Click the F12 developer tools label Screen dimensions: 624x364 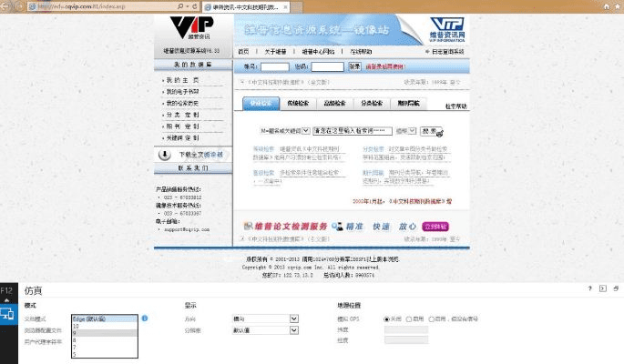coord(6,290)
